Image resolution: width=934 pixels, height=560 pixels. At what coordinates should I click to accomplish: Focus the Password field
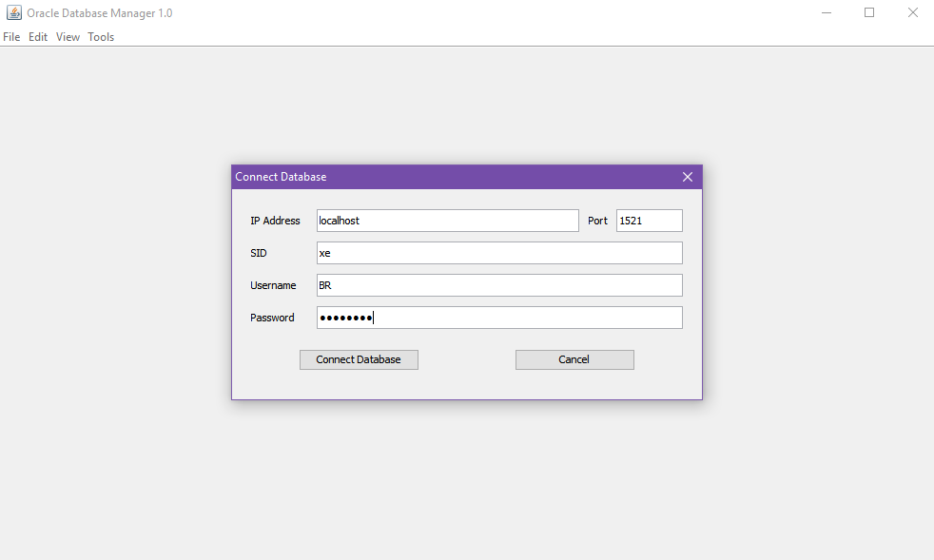499,318
